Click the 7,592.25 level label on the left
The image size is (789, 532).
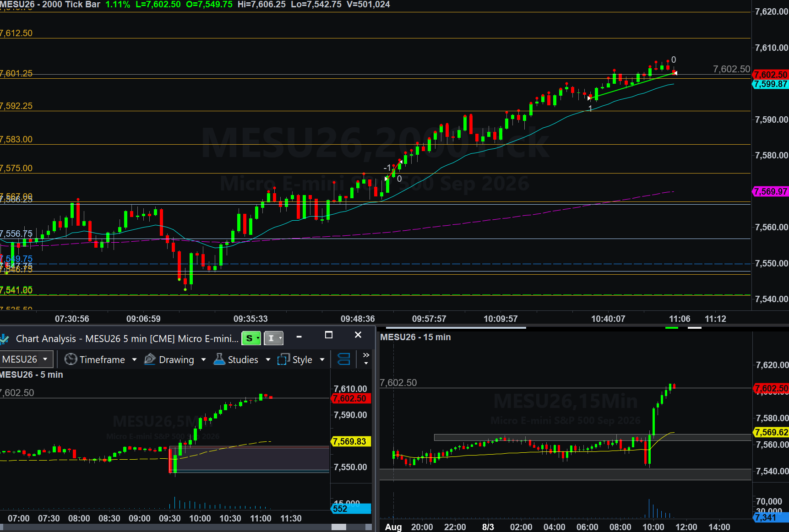coord(16,106)
